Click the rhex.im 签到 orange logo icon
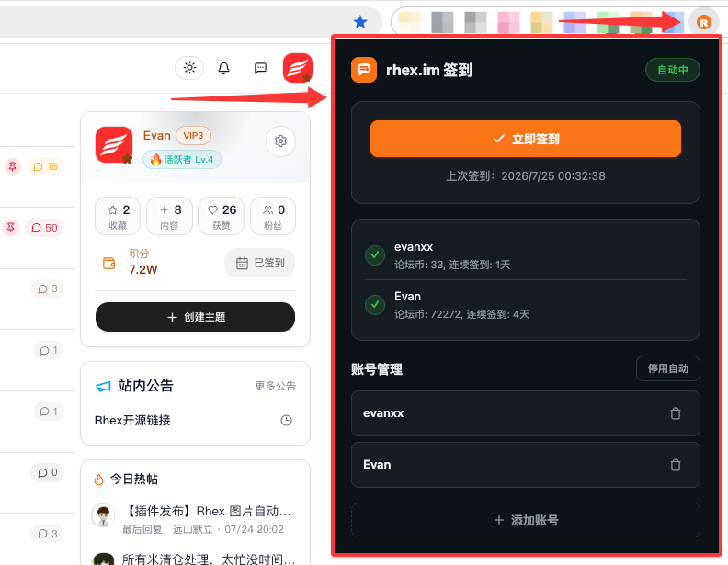 pos(364,70)
